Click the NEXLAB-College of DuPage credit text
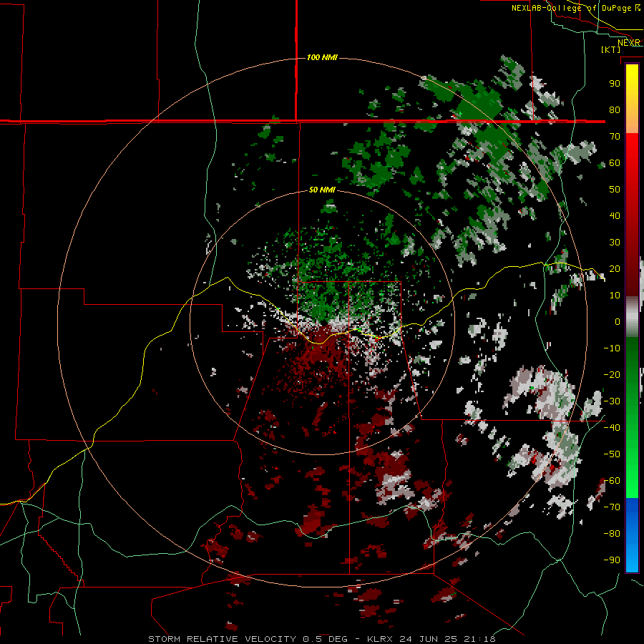Viewport: 644px width, 644px height. click(575, 8)
